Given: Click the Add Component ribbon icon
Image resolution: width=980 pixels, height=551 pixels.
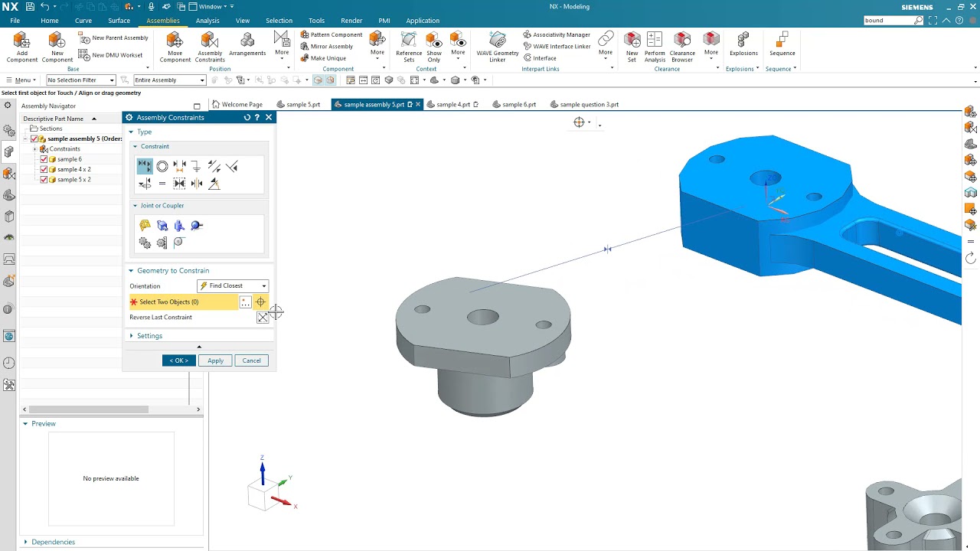Looking at the screenshot, I should click(22, 47).
